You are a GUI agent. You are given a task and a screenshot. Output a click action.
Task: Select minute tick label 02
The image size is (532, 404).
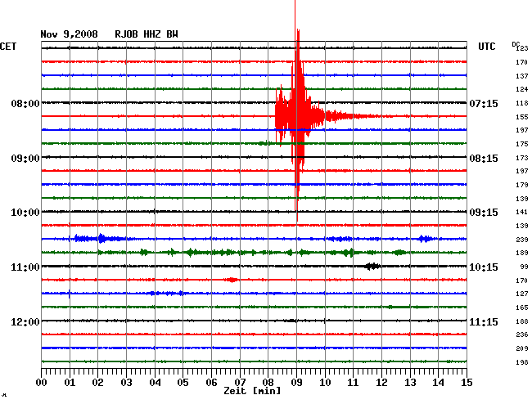click(x=97, y=382)
